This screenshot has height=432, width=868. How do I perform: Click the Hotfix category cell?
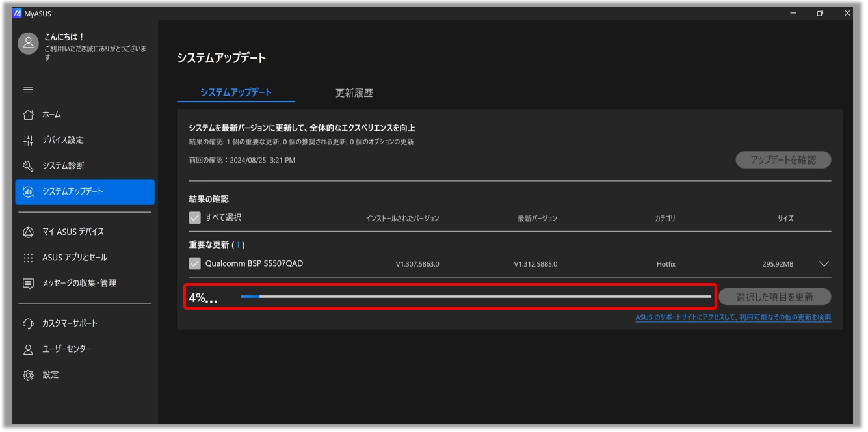click(666, 264)
